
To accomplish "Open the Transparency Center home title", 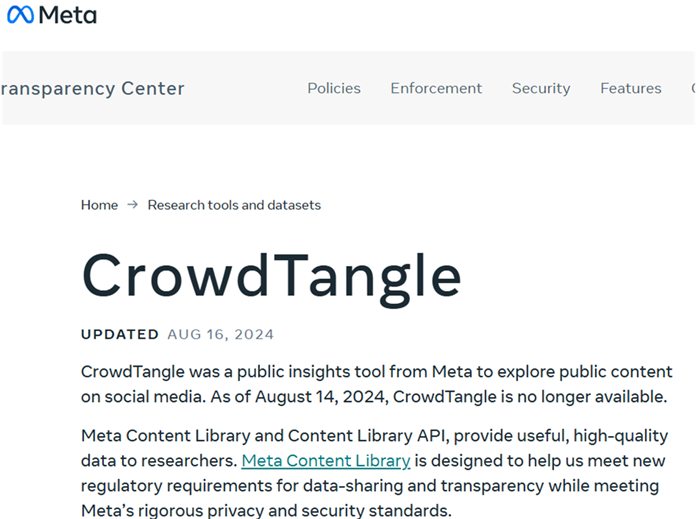I will [x=92, y=88].
